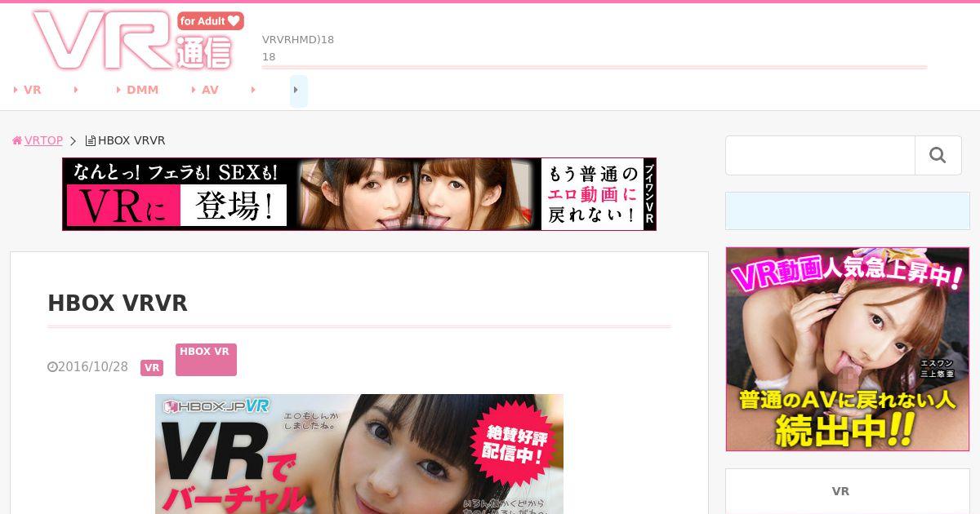Open the VR通信 site logo
This screenshot has height=514, width=980.
click(x=137, y=40)
